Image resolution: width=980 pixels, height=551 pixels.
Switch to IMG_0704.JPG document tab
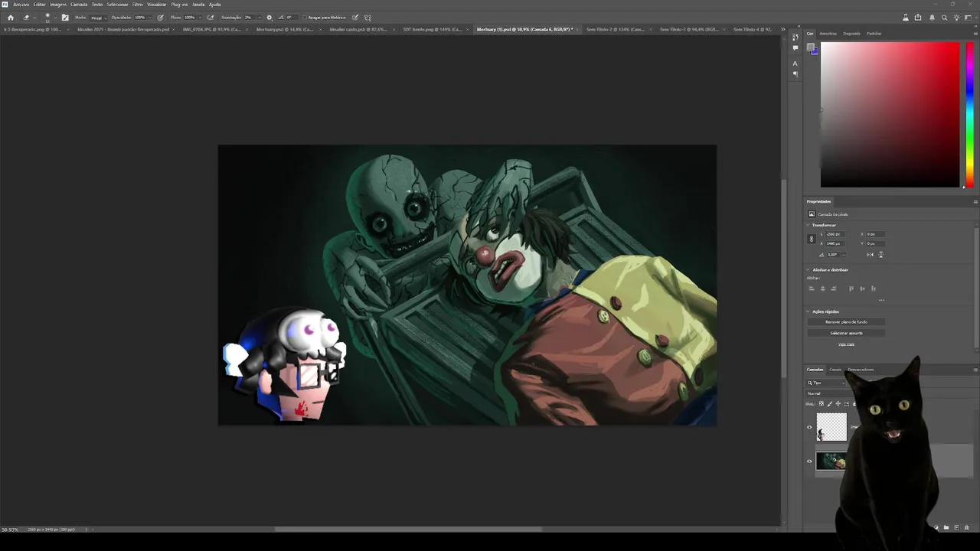tap(212, 29)
